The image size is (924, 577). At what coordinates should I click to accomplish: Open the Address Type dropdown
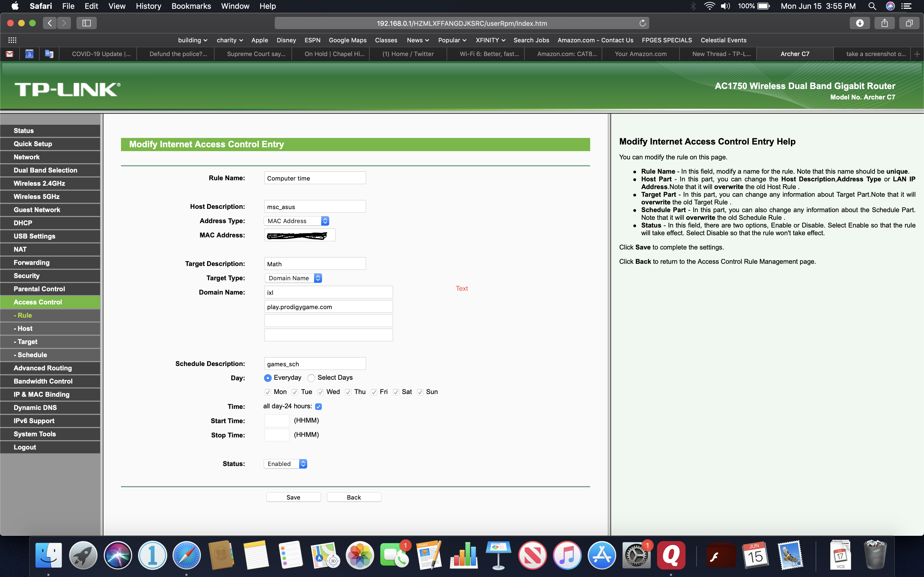[x=296, y=221]
